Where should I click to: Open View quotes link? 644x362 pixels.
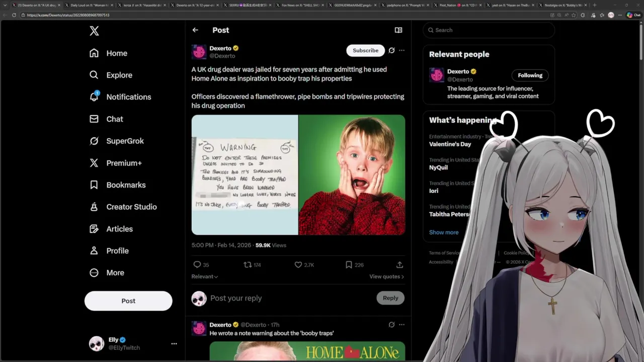[x=386, y=277]
